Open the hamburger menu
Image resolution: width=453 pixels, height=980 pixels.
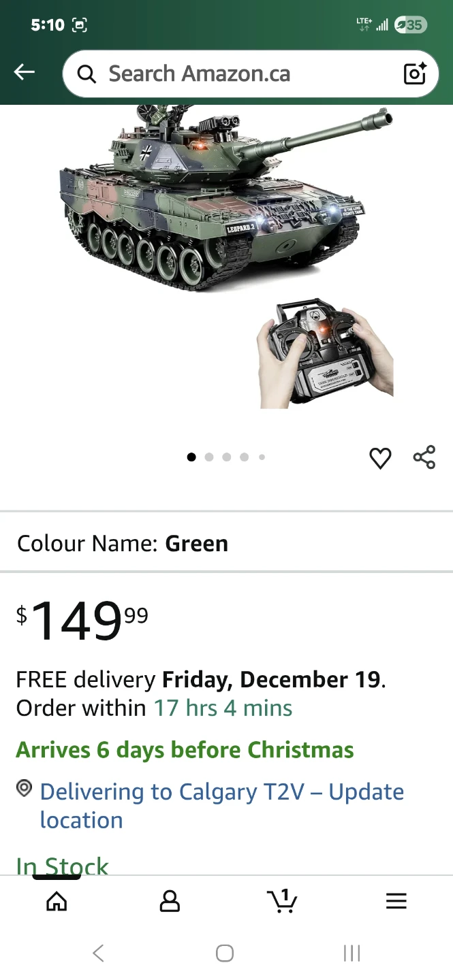(x=396, y=901)
